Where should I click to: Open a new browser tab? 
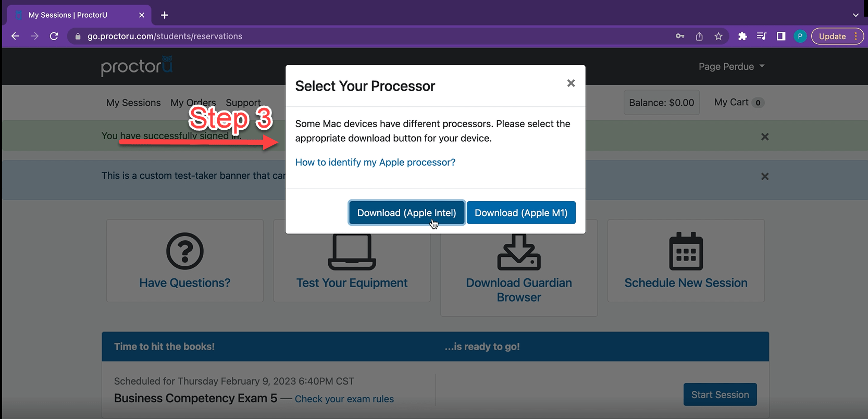pyautogui.click(x=165, y=15)
